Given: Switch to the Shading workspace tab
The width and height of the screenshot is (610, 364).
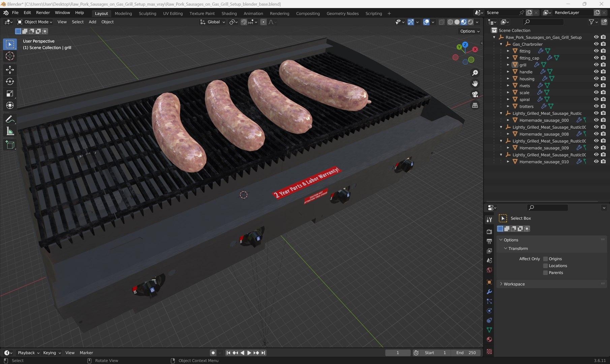Looking at the screenshot, I should coord(229,13).
